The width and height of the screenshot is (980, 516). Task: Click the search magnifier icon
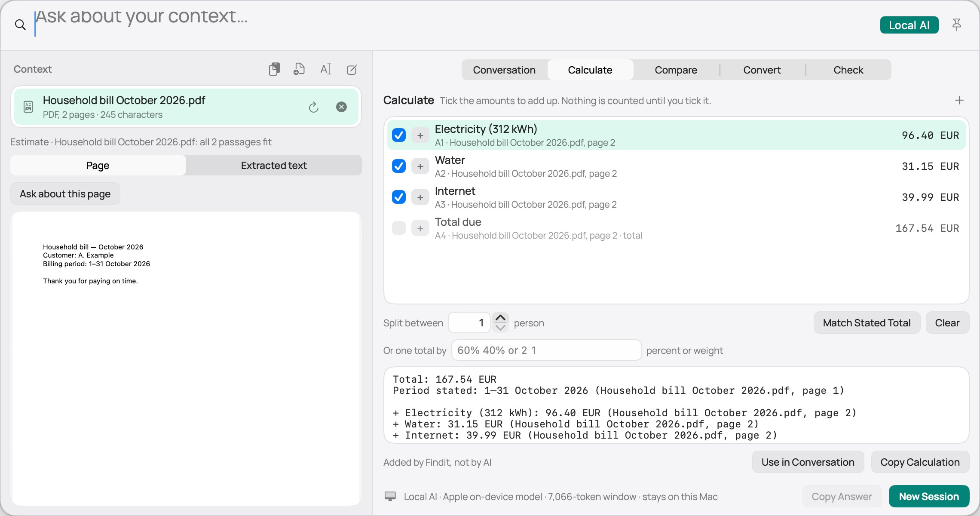(20, 25)
